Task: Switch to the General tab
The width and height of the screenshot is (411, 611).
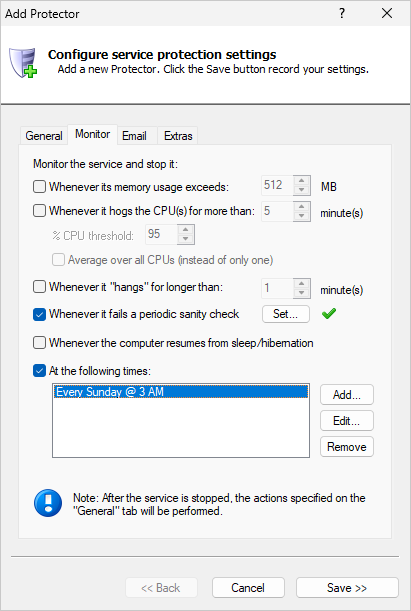Action: point(44,136)
